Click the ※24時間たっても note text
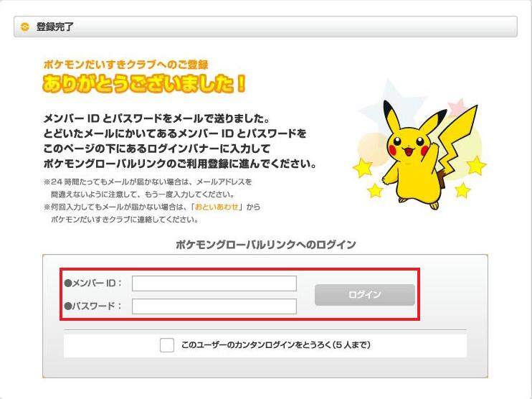This screenshot has height=399, width=532. 147,182
